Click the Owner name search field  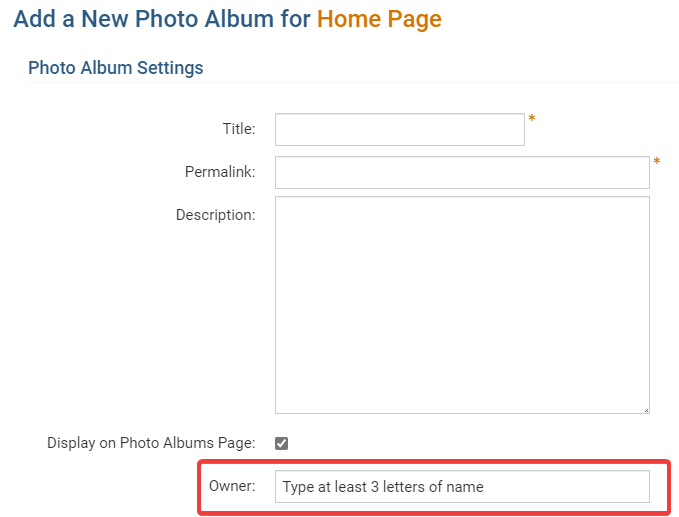[x=461, y=487]
